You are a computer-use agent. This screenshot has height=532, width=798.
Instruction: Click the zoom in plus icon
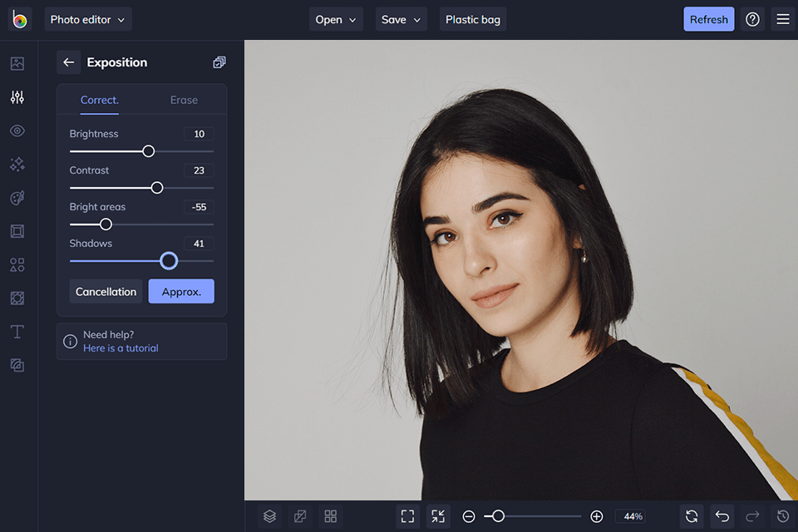pyautogui.click(x=596, y=516)
